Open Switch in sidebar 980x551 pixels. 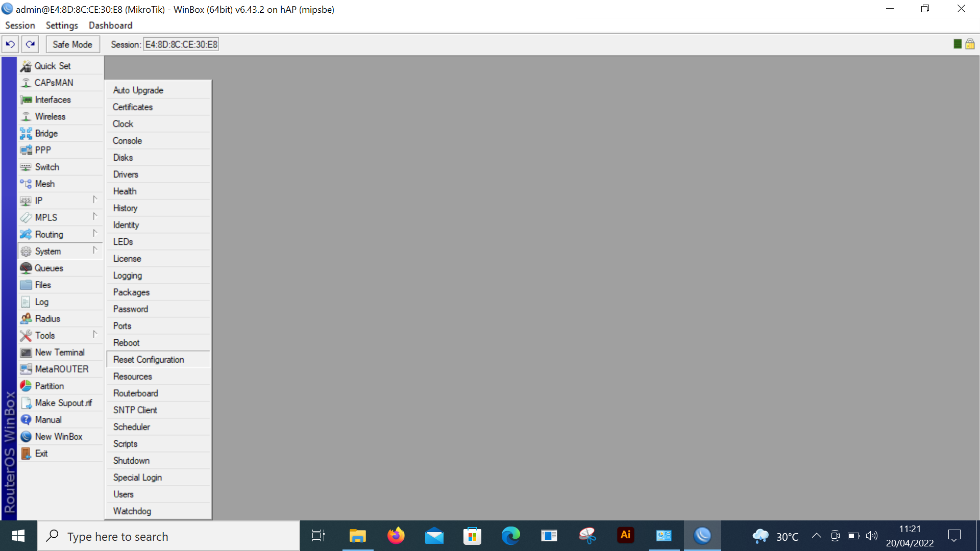pos(61,167)
